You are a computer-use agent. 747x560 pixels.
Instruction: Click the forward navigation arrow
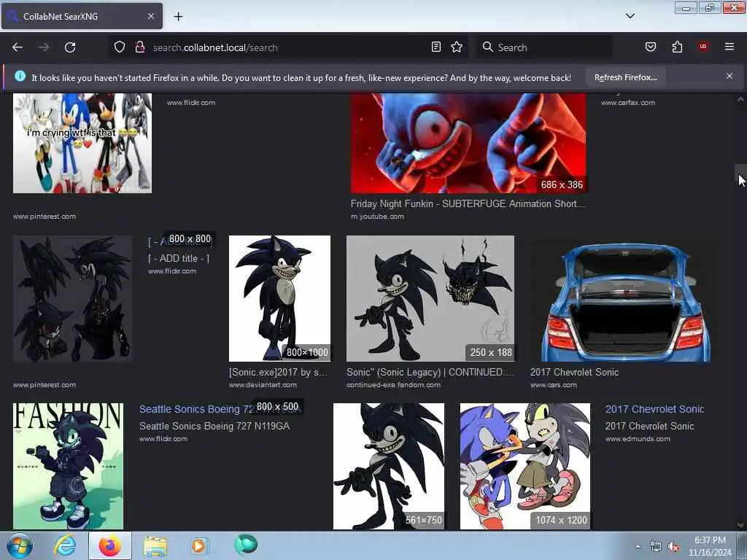point(43,47)
